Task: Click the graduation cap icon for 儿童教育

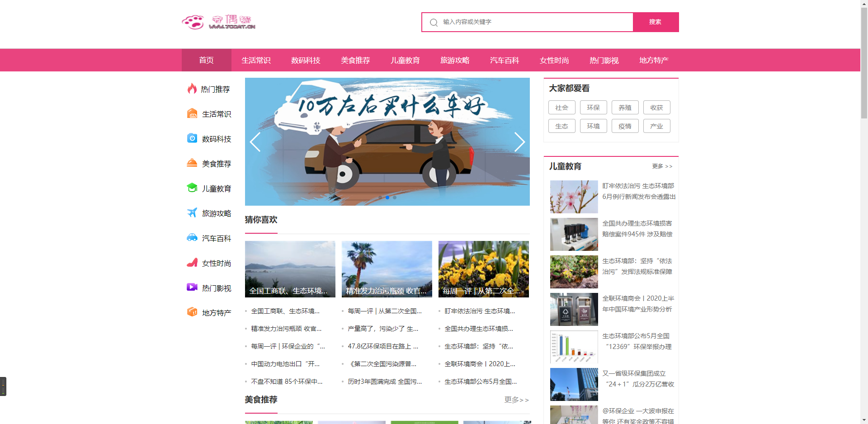Action: [x=192, y=188]
